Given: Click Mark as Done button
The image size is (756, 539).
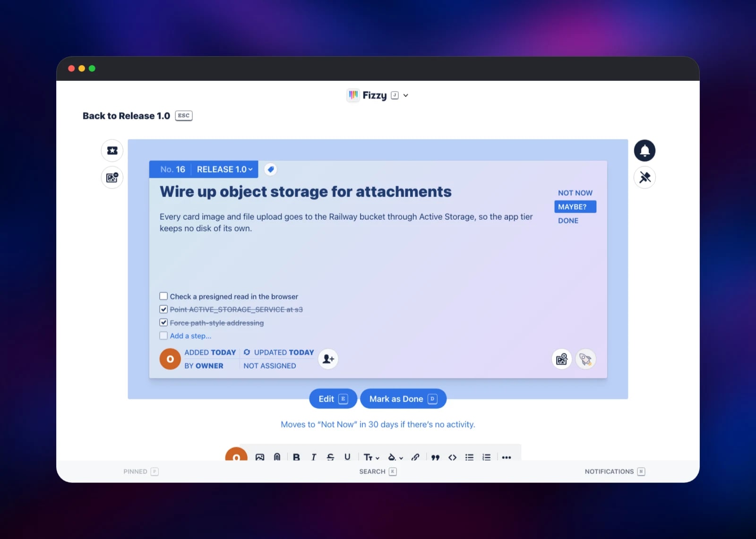Looking at the screenshot, I should [x=403, y=399].
